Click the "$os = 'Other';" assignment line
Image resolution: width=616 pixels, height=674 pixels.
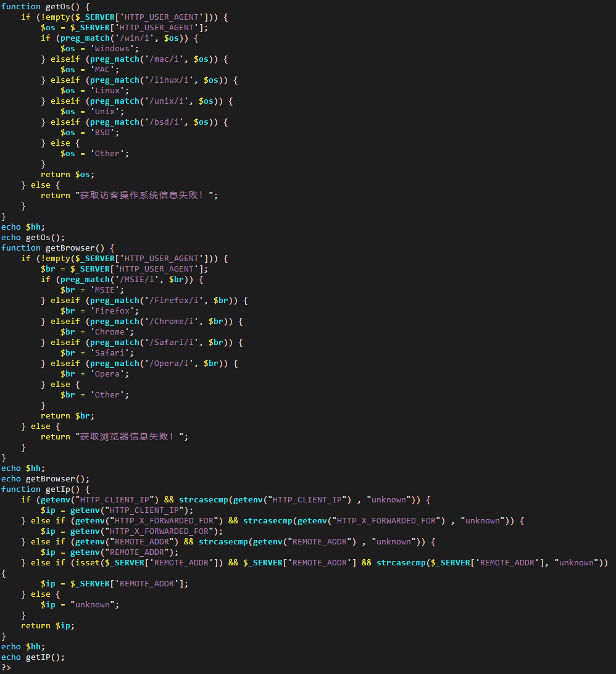pos(94,154)
